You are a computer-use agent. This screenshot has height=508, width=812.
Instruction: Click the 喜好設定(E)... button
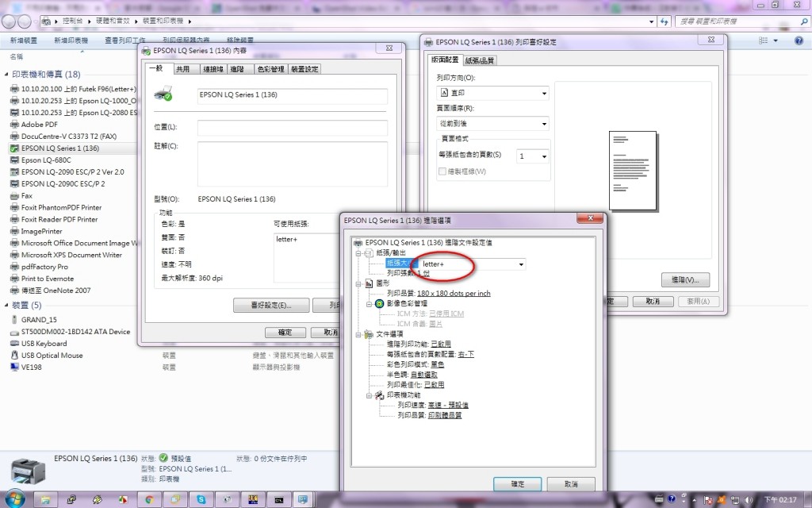[271, 306]
